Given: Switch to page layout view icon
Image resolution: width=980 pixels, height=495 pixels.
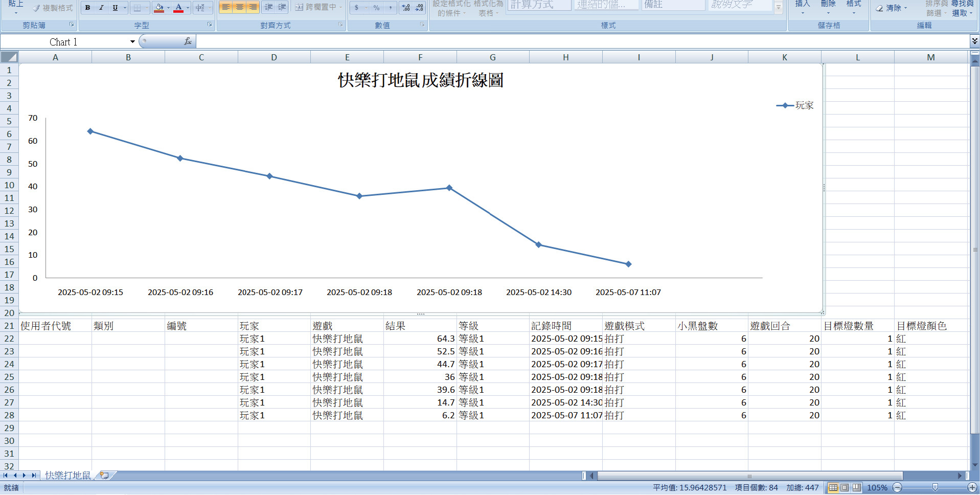Looking at the screenshot, I should [845, 487].
